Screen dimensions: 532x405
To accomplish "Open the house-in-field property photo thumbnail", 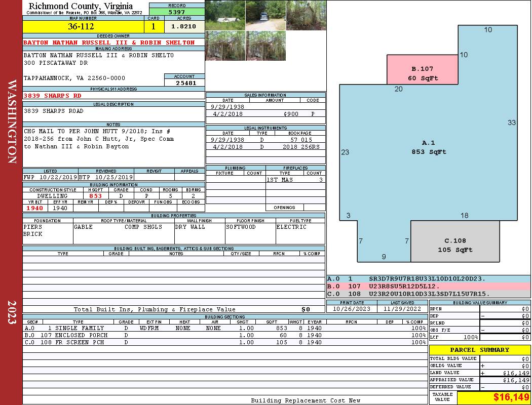I will (225, 15).
